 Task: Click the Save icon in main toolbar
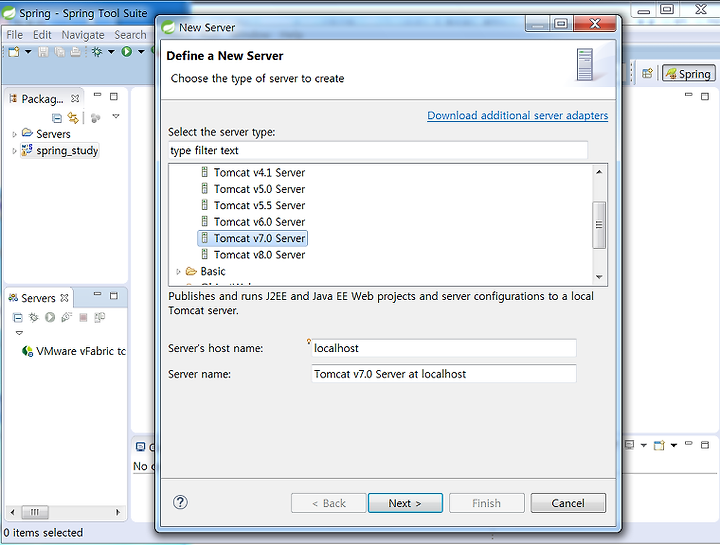[x=43, y=52]
